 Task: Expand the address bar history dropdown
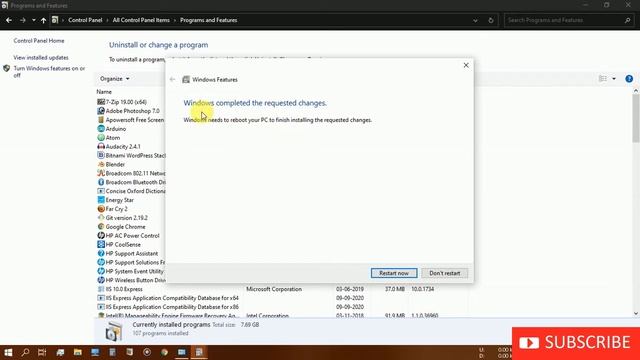[475, 20]
